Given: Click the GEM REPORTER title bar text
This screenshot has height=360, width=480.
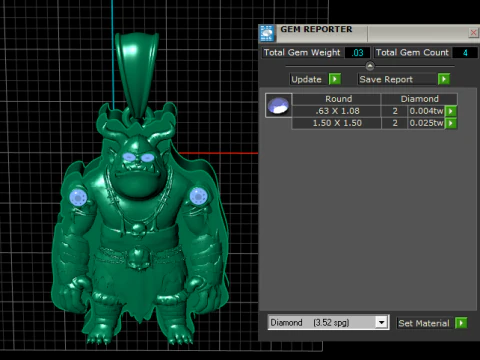Looking at the screenshot, I should (x=316, y=29).
